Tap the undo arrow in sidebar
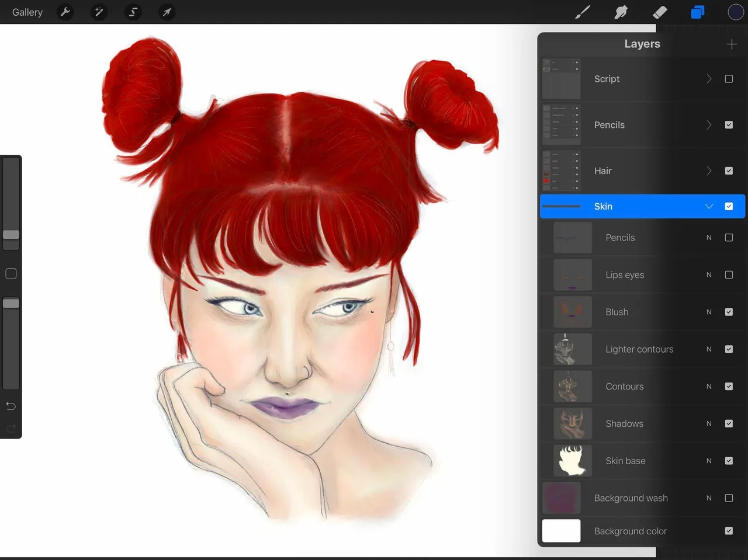Screen dimensions: 748x560 point(11,406)
